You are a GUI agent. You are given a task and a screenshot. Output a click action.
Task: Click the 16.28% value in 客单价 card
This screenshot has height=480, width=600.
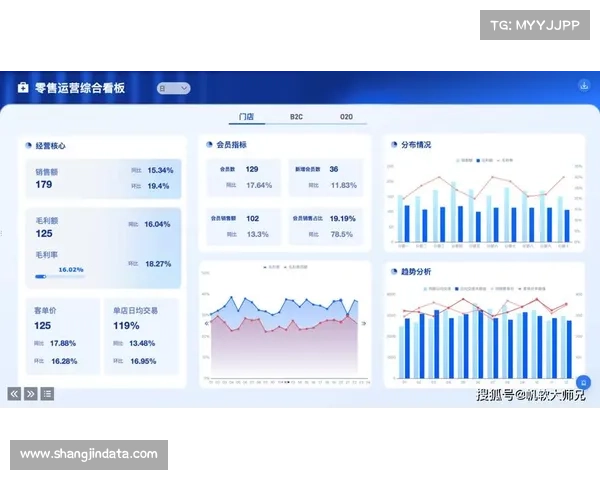[x=64, y=361]
